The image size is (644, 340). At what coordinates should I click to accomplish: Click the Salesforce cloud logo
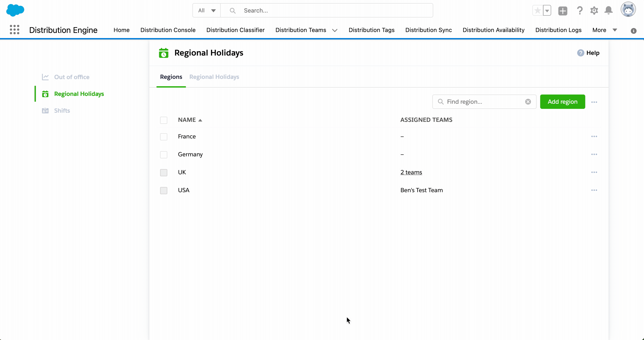click(15, 10)
